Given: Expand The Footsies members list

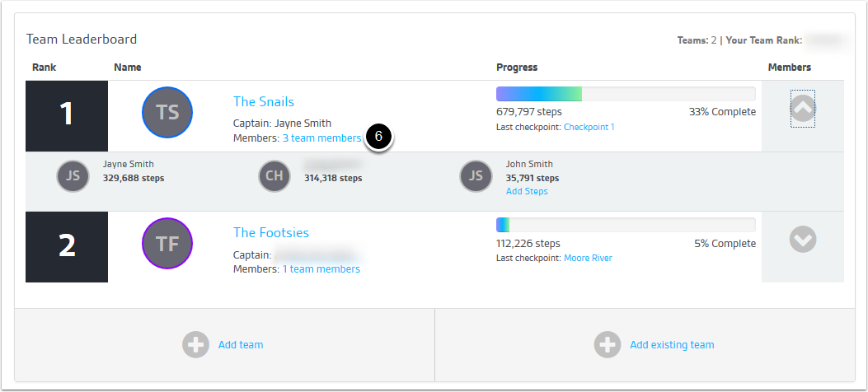Looking at the screenshot, I should coord(802,240).
